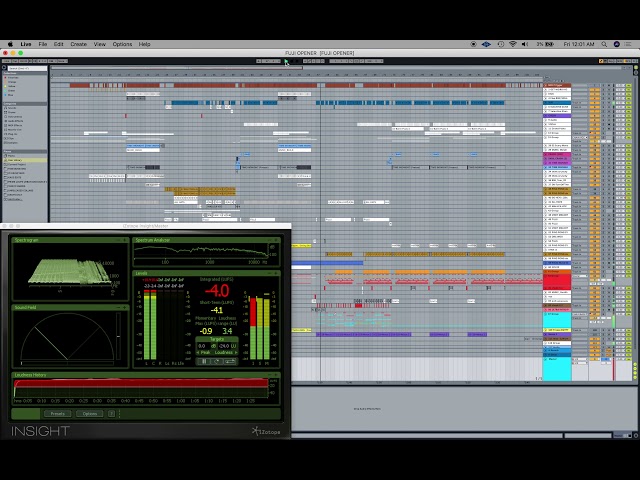640x480 pixels.
Task: Maximize the Spectrogram panel with plus button
Action: [x=124, y=240]
